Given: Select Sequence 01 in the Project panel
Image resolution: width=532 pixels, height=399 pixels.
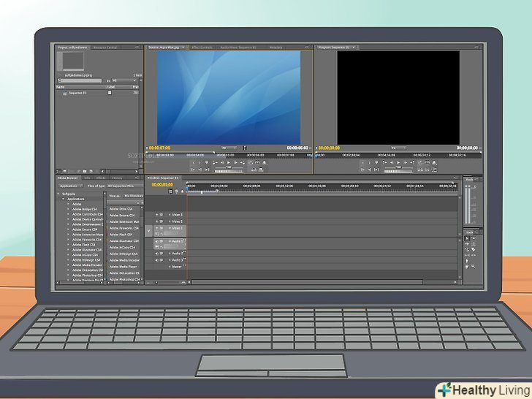Looking at the screenshot, I should (77, 94).
